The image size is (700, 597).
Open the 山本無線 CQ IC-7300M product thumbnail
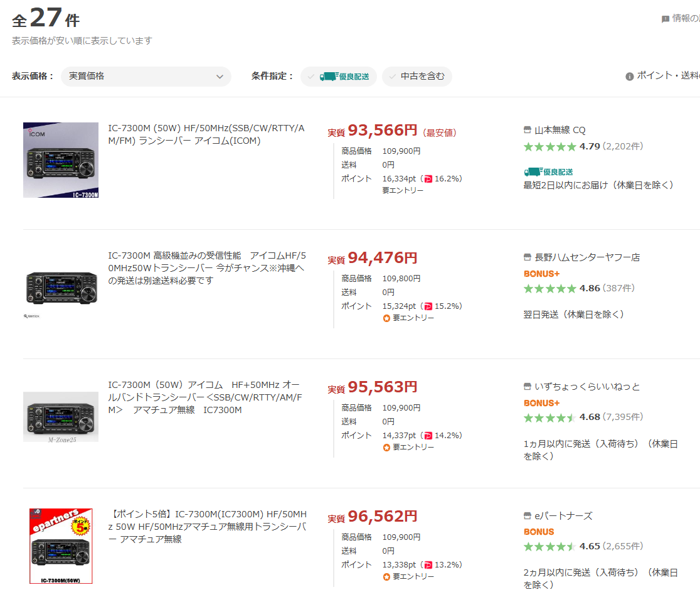pos(61,160)
